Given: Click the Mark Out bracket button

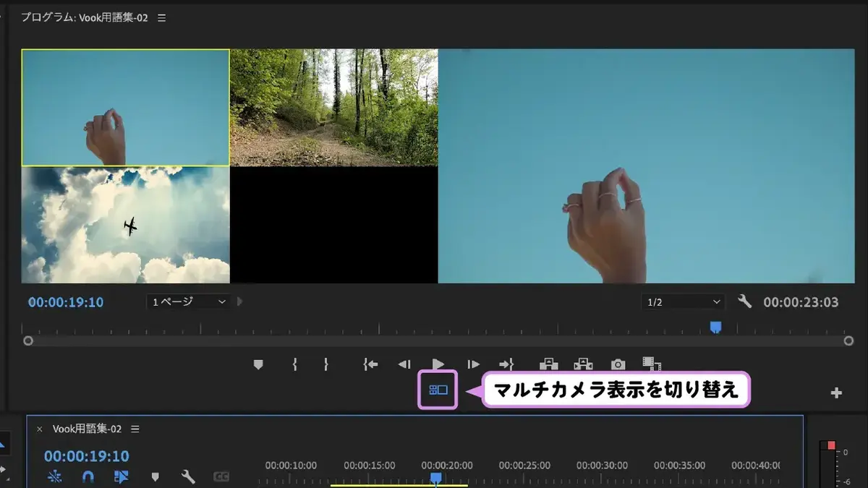Looking at the screenshot, I should tap(326, 364).
